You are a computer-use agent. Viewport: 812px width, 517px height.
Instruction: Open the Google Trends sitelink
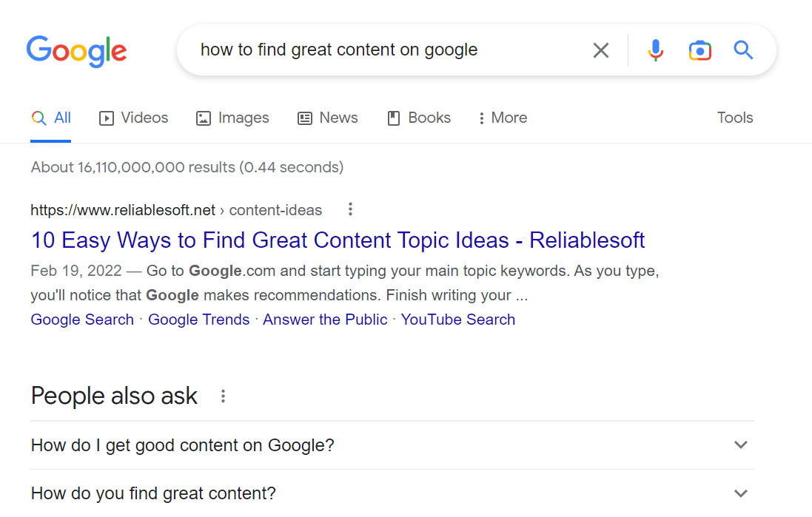199,320
